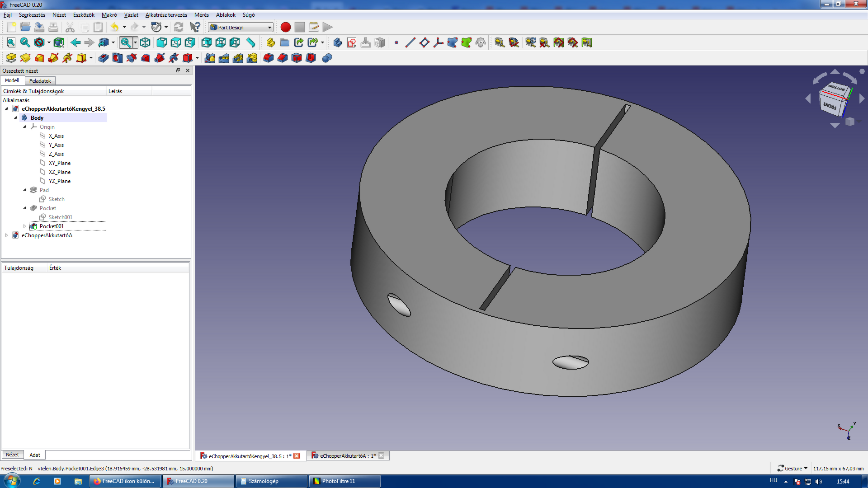Open the Mérés menu
868x488 pixels.
pos(202,15)
